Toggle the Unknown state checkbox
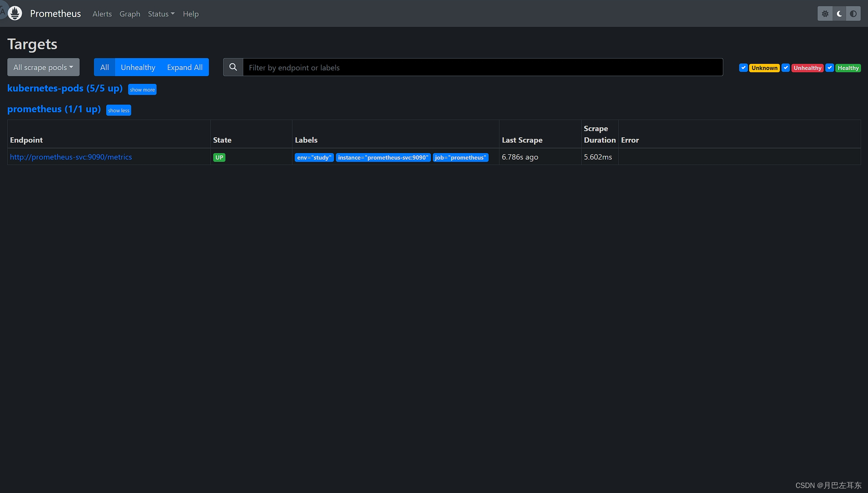 (743, 68)
